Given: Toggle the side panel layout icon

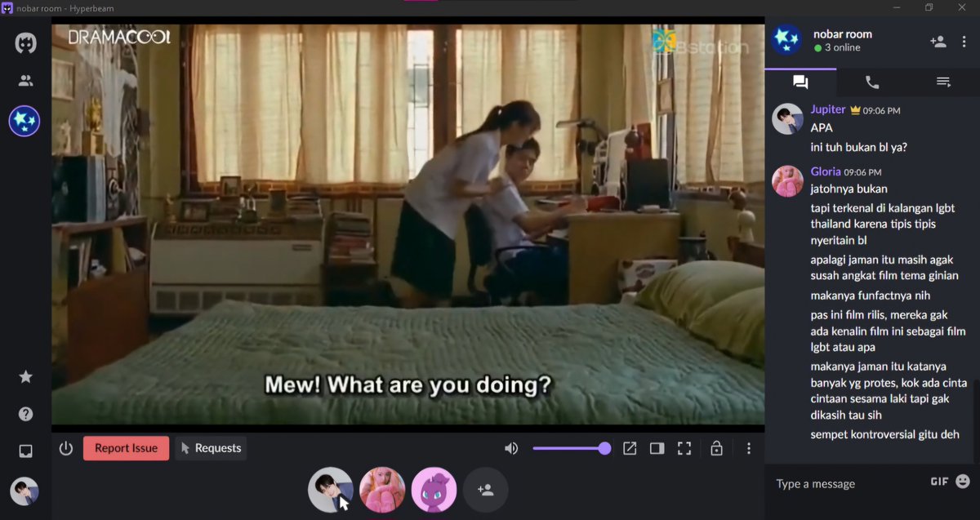Looking at the screenshot, I should tap(657, 448).
